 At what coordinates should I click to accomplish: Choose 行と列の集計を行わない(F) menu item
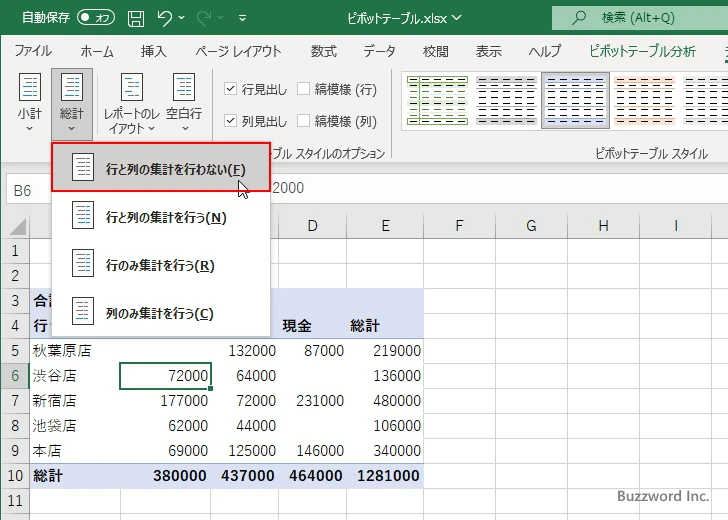[x=161, y=167]
